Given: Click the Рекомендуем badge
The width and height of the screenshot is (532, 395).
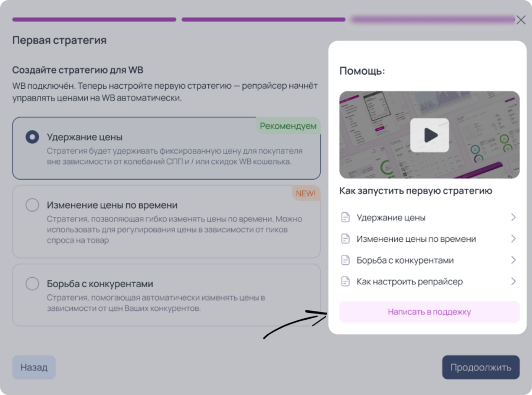Looking at the screenshot, I should pos(288,126).
